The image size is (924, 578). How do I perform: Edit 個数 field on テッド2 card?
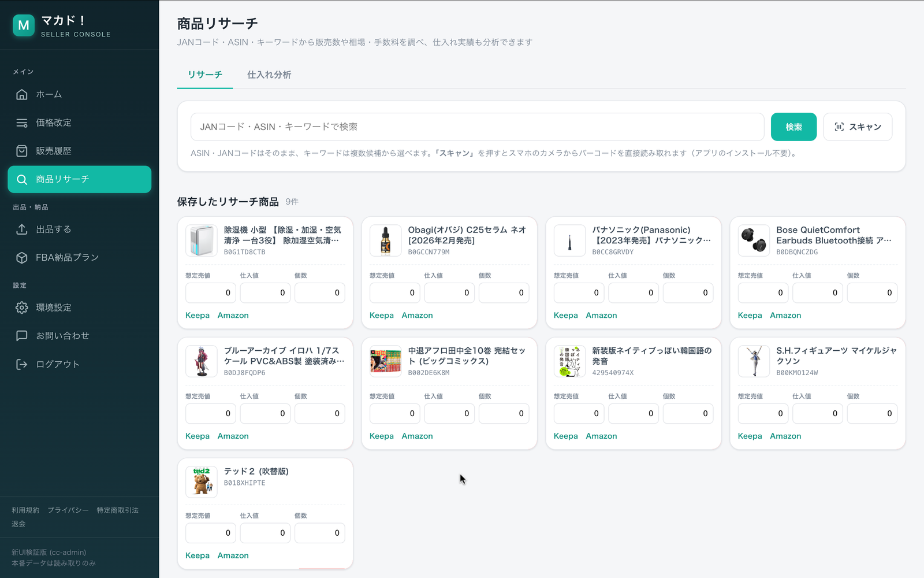[320, 533]
